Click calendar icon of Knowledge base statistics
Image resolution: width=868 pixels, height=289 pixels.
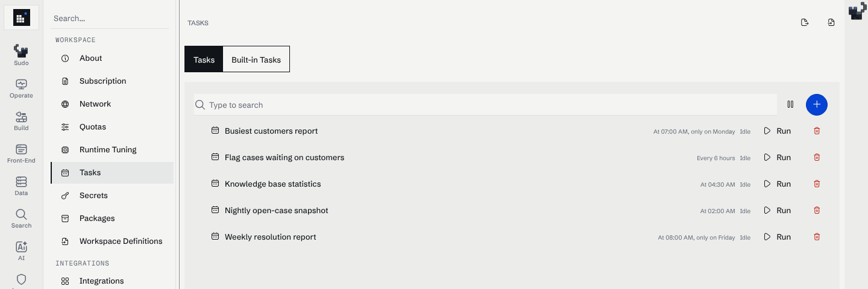215,184
